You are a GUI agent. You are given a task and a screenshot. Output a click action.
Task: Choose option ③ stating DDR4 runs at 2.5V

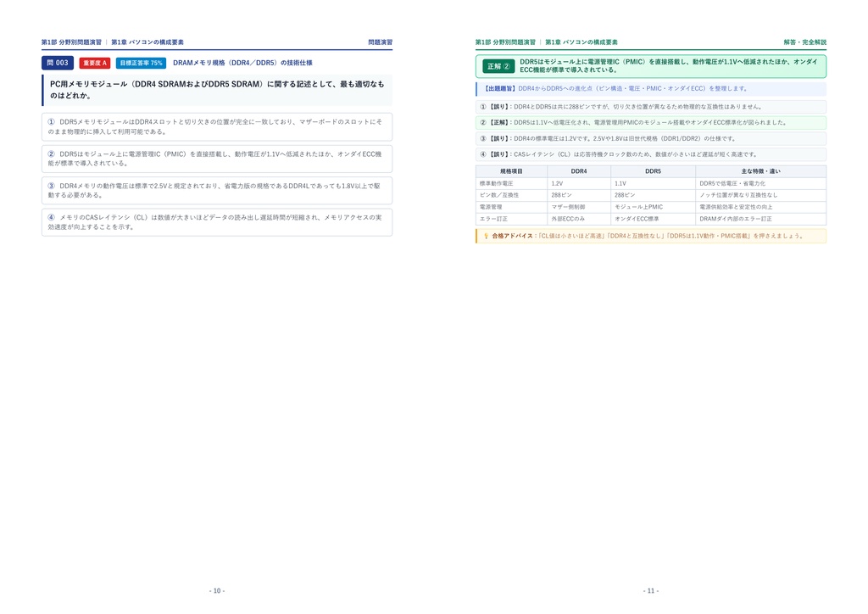click(217, 191)
